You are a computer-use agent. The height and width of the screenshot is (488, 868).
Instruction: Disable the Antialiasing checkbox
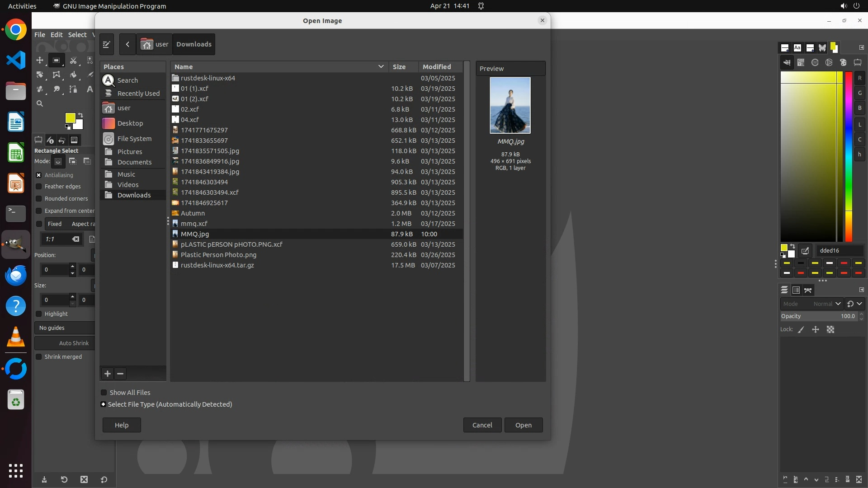39,175
